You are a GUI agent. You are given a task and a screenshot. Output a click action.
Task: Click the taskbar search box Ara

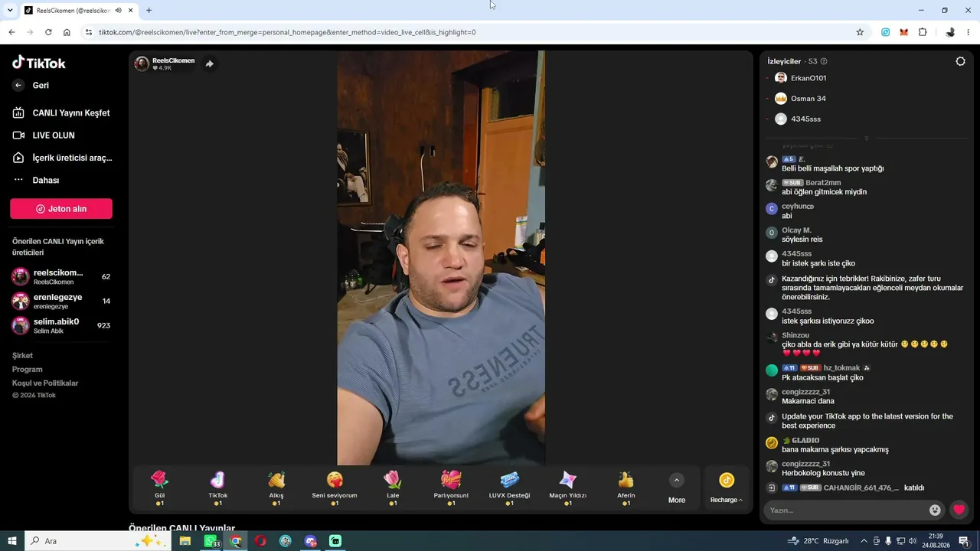point(97,541)
